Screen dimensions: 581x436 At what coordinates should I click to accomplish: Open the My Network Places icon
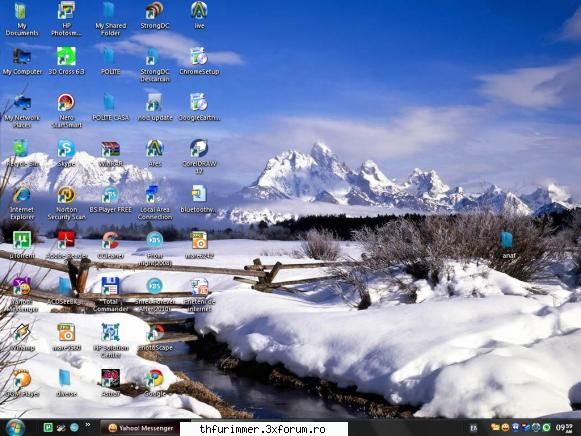coord(22,111)
